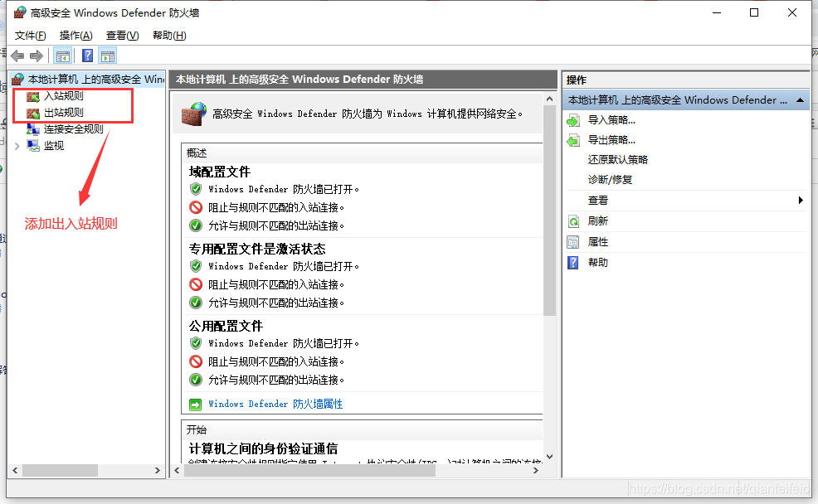Viewport: 818px width, 504px height.
Task: Open Windows Defender 防火墙属性 link
Action: pos(275,404)
